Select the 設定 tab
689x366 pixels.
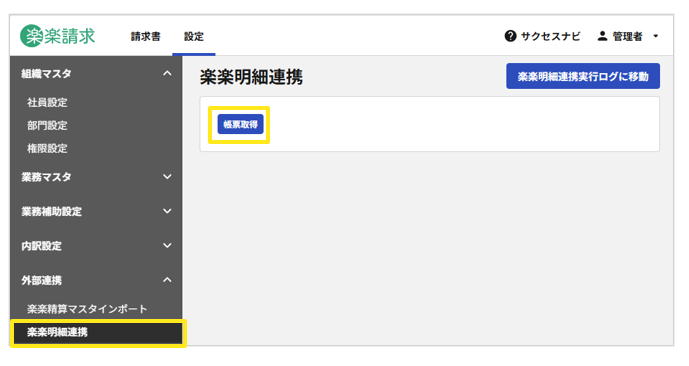coord(194,36)
